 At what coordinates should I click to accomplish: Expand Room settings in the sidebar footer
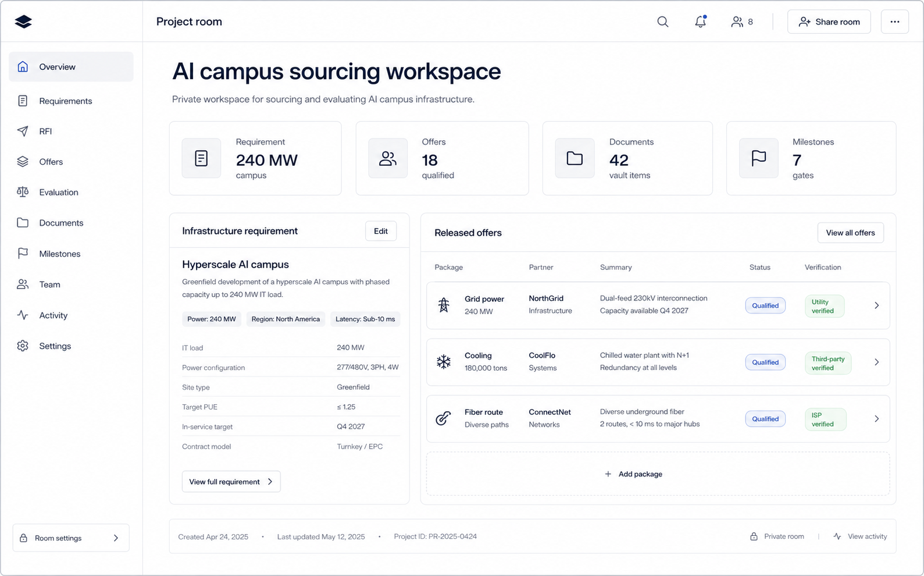pos(71,538)
